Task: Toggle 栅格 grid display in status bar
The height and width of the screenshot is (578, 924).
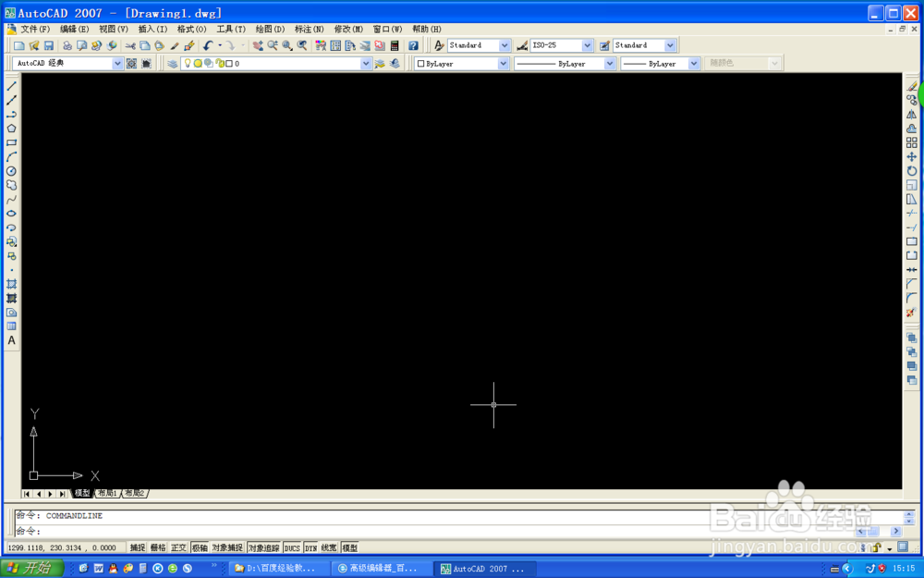Action: click(158, 547)
